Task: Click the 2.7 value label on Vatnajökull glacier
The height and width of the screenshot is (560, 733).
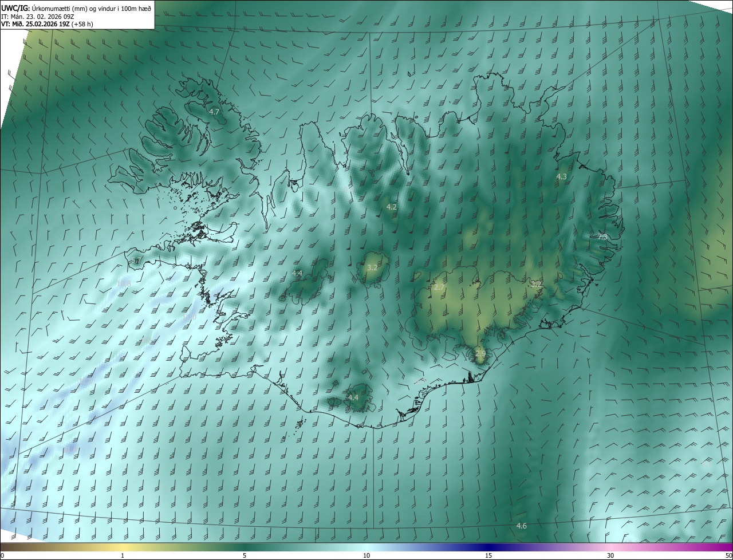Action: pos(439,287)
